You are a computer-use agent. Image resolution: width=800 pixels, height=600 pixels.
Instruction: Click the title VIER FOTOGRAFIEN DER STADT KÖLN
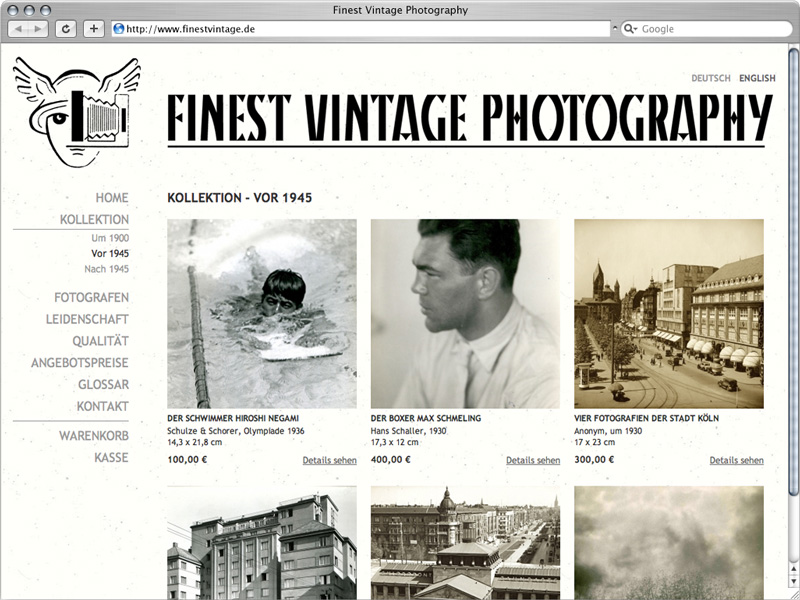pos(646,418)
